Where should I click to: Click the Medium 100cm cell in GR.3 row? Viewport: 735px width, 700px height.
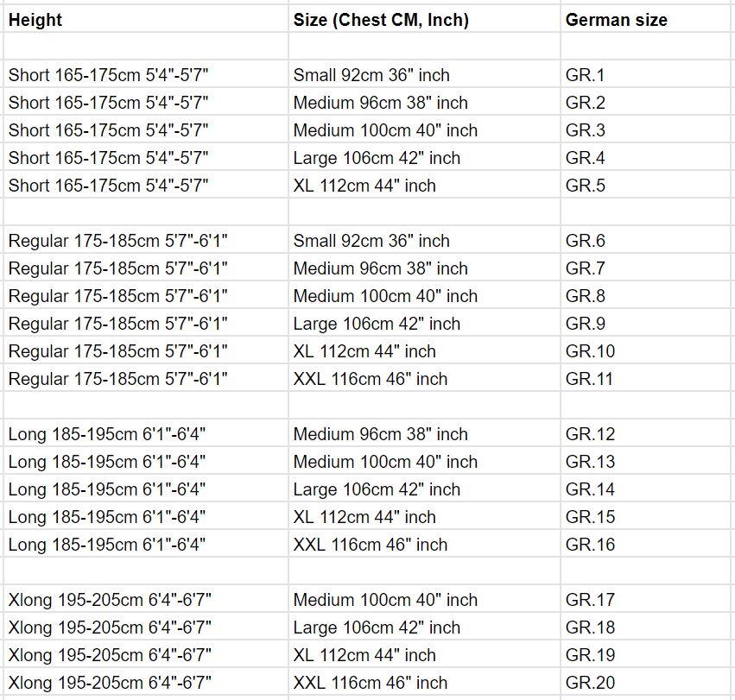point(385,130)
